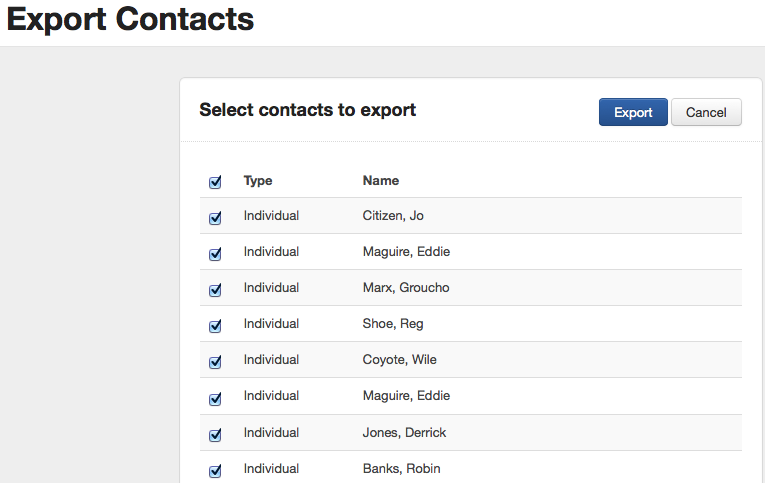Deselect the Shoe, Reg checkbox
Viewport: 765px width, 483px height.
tap(215, 326)
